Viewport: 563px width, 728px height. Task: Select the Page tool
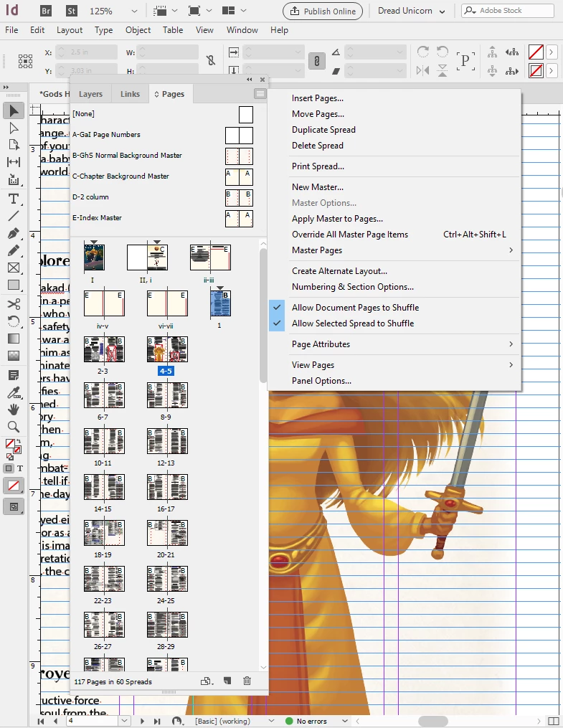coord(14,145)
